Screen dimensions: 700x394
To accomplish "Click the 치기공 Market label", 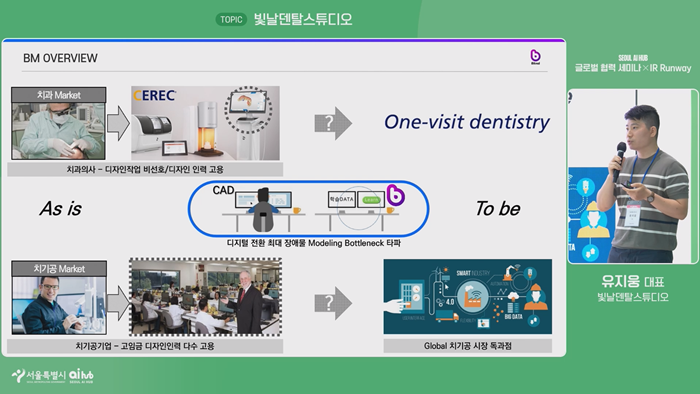I will 59,269.
